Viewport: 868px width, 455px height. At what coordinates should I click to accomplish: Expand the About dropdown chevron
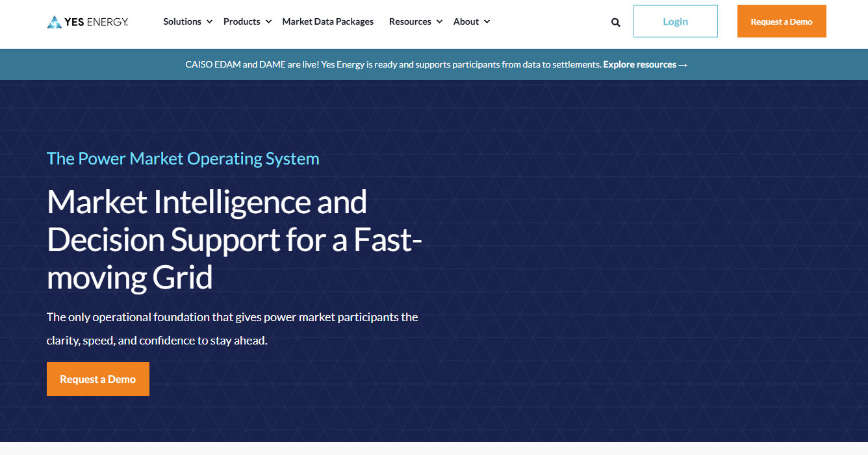click(487, 22)
